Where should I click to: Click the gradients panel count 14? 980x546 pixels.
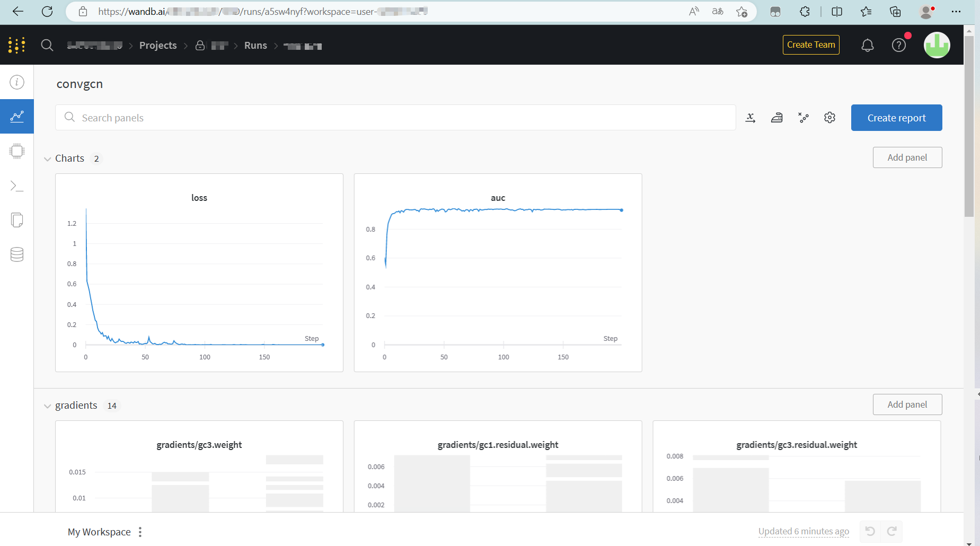coord(112,406)
